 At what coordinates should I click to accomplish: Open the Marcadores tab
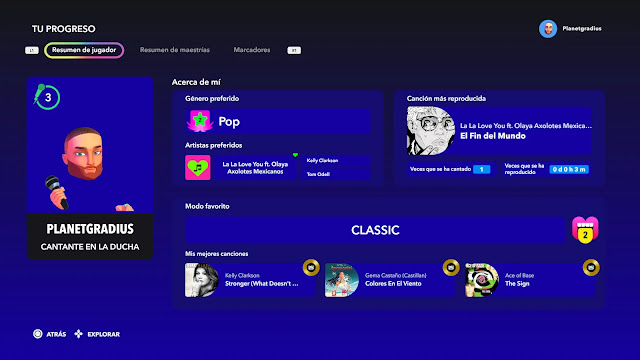click(x=252, y=50)
